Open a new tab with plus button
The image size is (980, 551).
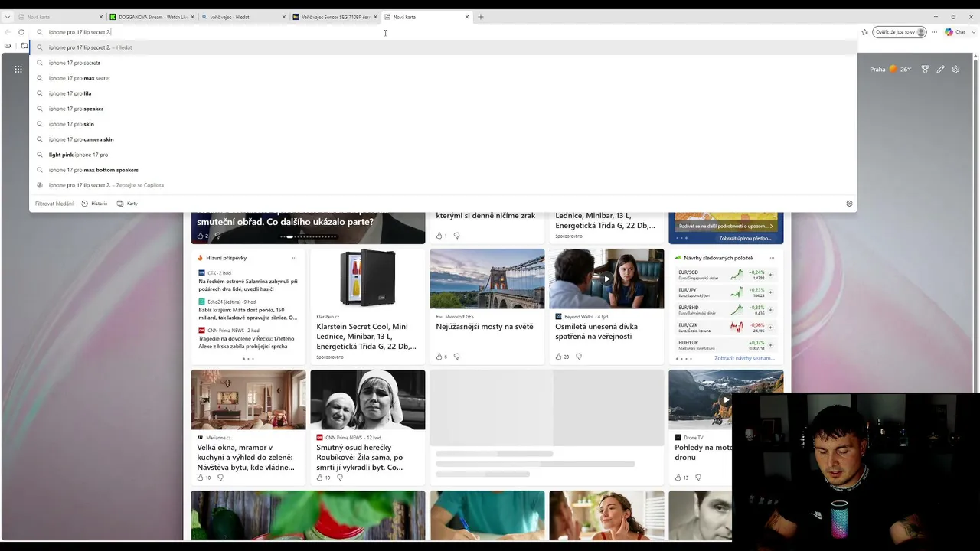(x=481, y=17)
